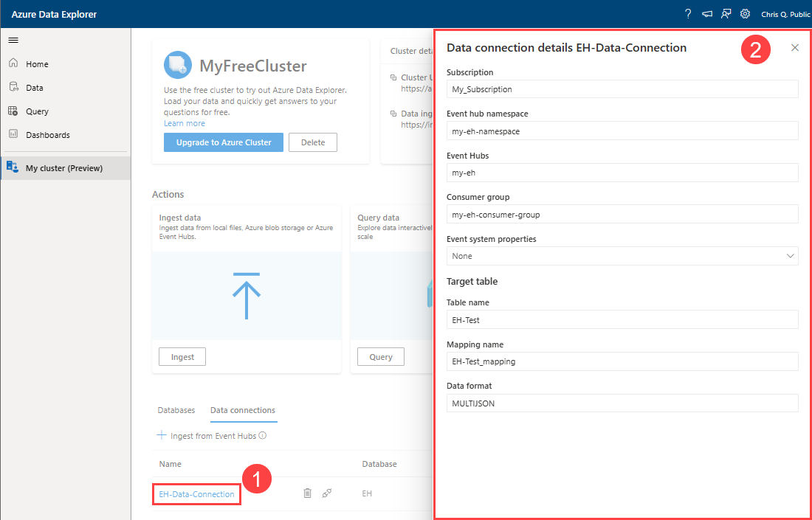Click the upload arrow Ingest data graphic

tap(247, 296)
